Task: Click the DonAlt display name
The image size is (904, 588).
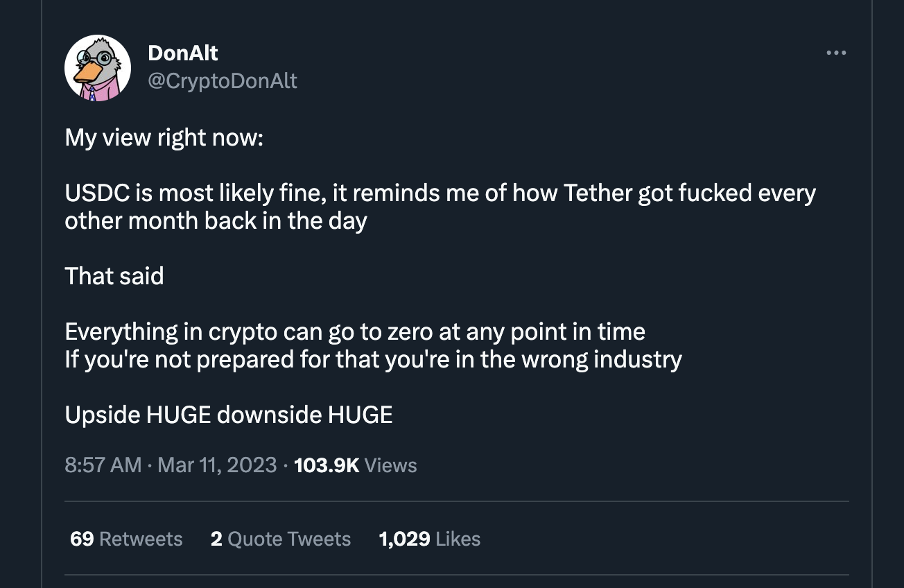Action: click(x=183, y=53)
